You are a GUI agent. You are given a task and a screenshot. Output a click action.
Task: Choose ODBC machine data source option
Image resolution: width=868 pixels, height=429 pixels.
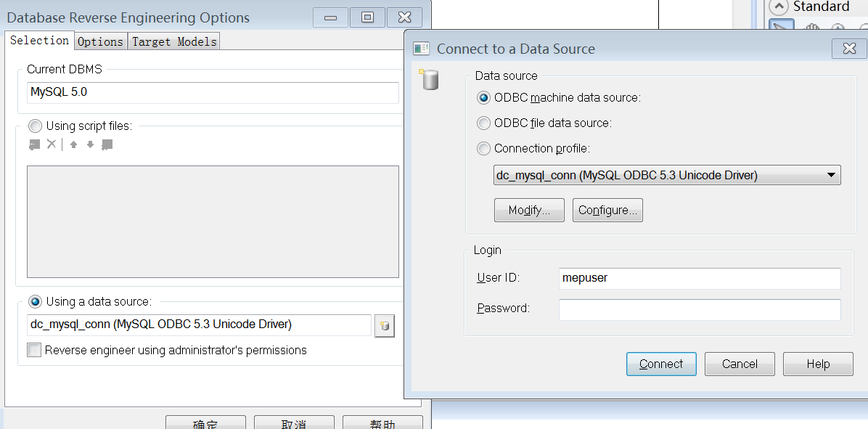(484, 98)
